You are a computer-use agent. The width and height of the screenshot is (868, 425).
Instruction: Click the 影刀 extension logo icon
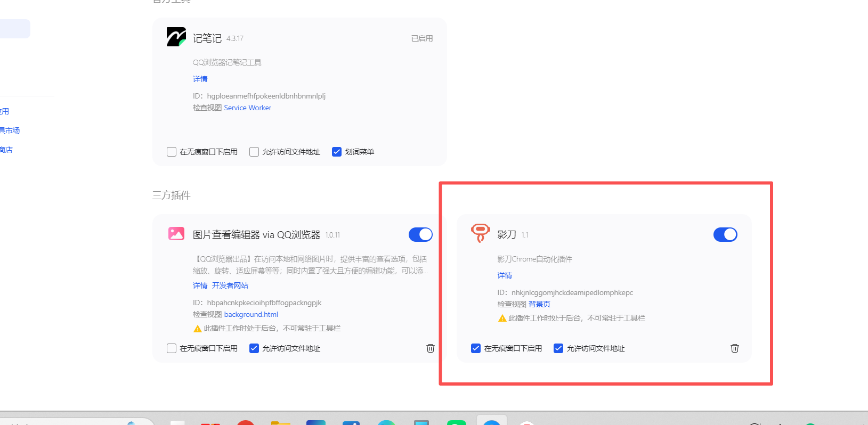pos(481,233)
